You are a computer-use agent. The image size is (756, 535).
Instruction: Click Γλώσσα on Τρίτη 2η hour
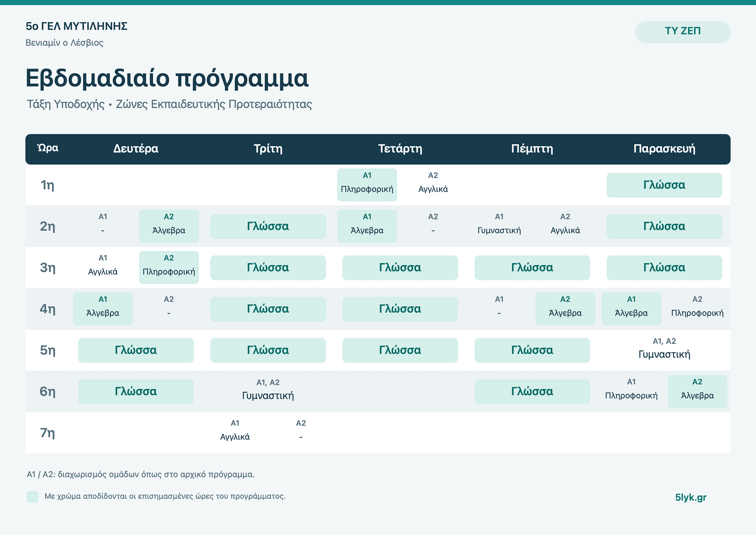(268, 226)
